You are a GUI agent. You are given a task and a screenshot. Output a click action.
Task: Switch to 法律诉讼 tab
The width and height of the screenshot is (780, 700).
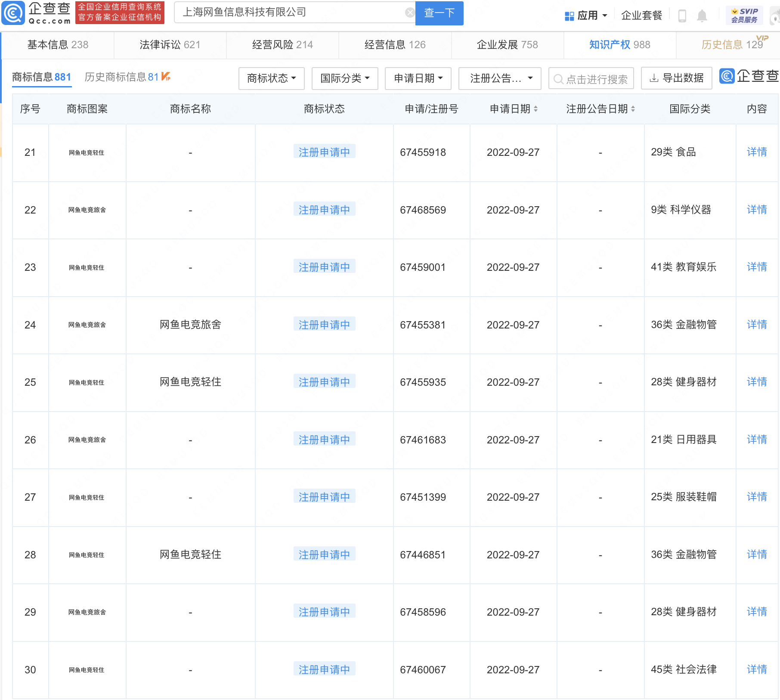tap(170, 45)
